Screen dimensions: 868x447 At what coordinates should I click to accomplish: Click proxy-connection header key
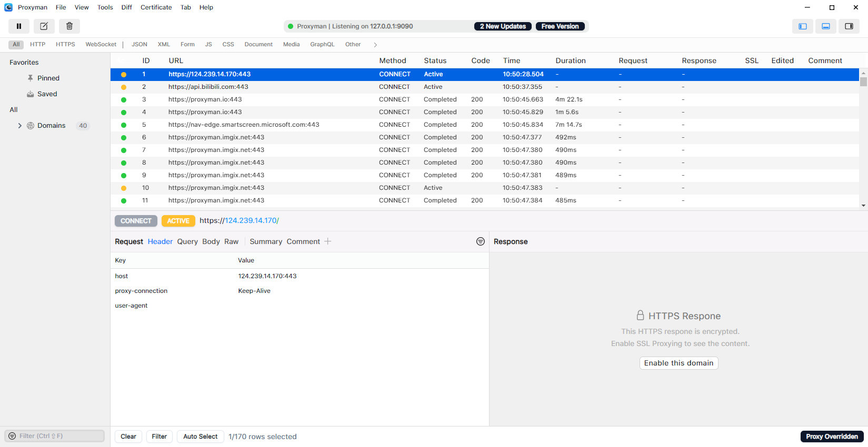141,291
